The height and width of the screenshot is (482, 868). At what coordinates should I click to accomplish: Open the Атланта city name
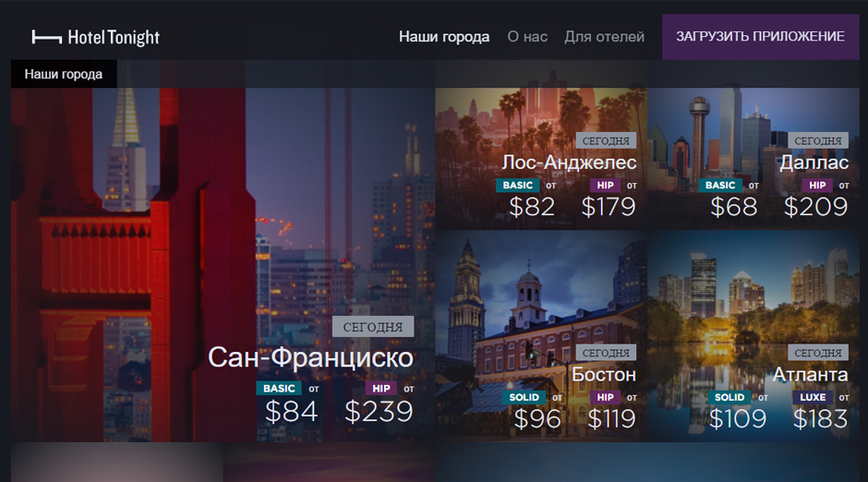click(810, 375)
